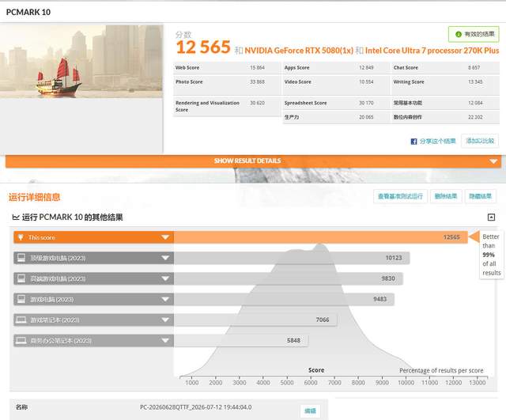Click the PC-20260628QTTF result name text

pos(196,407)
